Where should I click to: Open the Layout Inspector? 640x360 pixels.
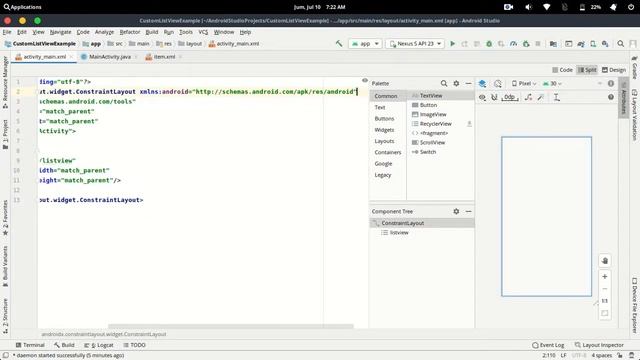[x=599, y=345]
